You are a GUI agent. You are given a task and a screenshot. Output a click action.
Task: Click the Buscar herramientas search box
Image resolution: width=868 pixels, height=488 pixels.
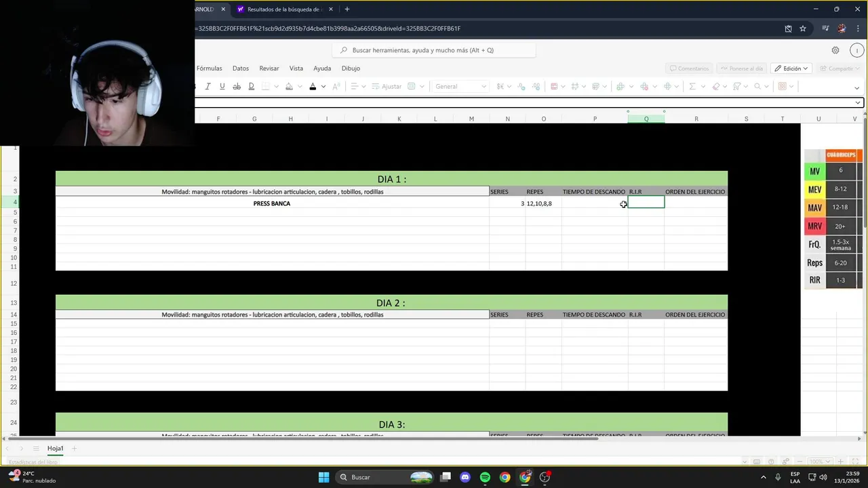(x=434, y=50)
